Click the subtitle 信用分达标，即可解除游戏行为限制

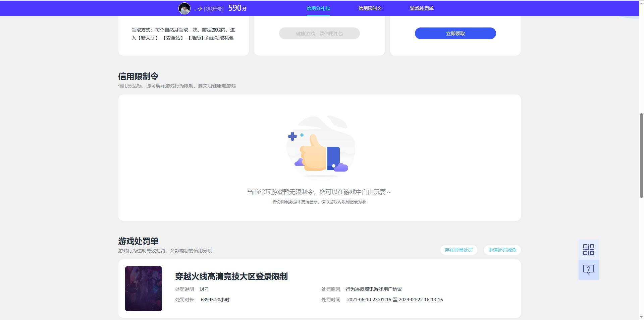pos(177,86)
